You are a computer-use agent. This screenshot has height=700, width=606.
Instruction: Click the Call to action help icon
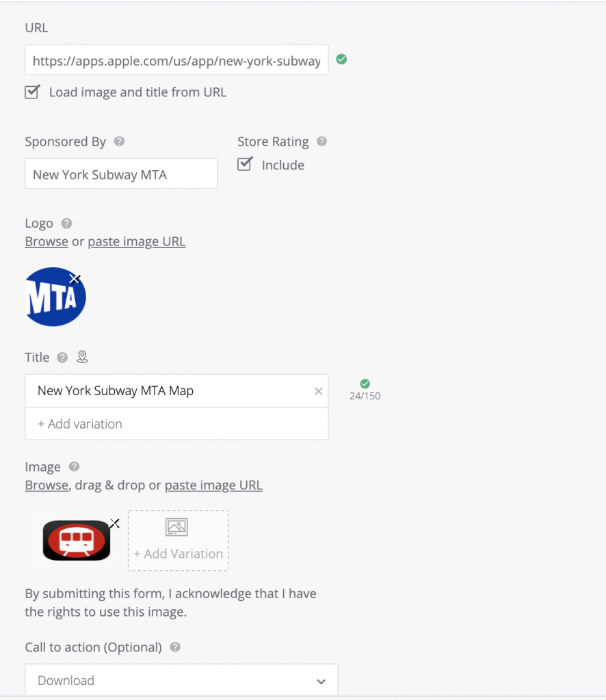point(175,647)
